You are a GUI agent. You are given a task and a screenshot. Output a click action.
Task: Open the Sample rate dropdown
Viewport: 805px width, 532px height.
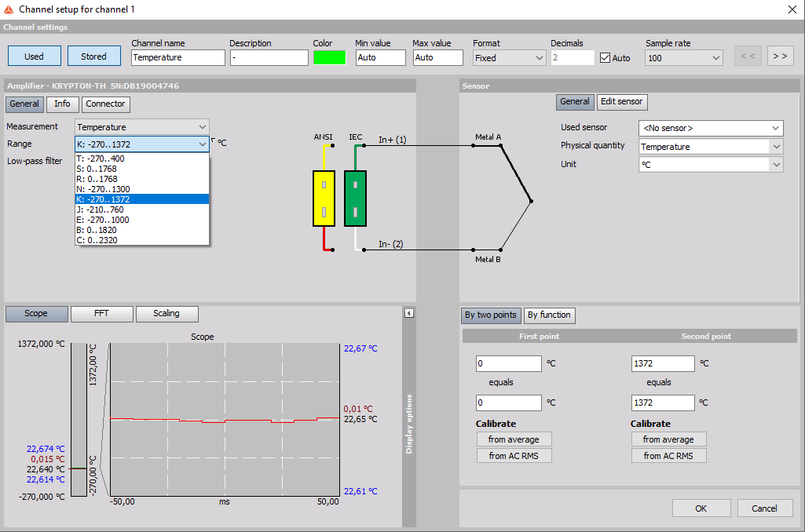pyautogui.click(x=684, y=58)
